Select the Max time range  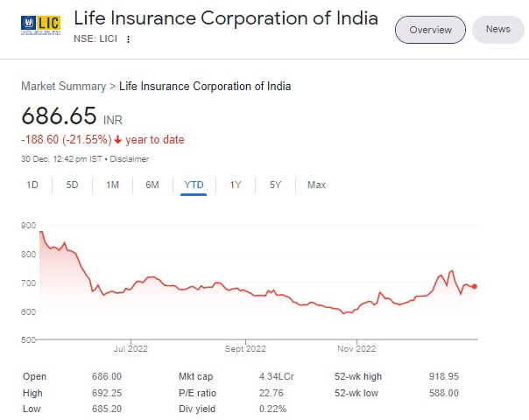316,185
